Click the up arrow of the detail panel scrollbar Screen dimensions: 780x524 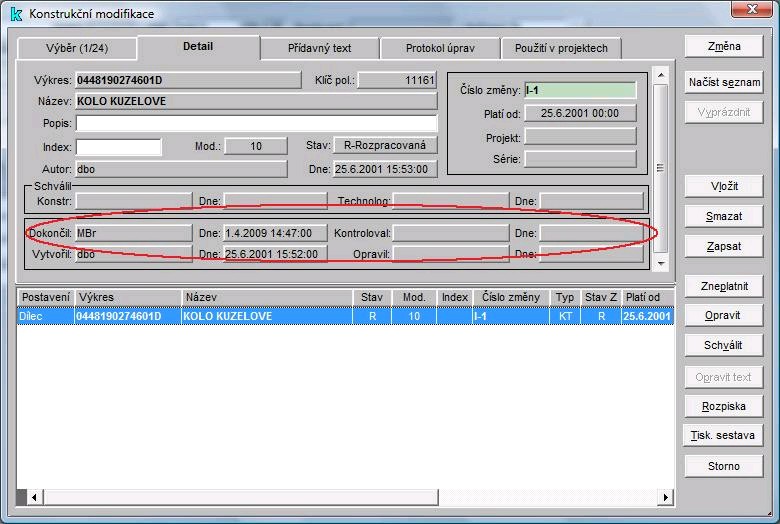[661, 76]
